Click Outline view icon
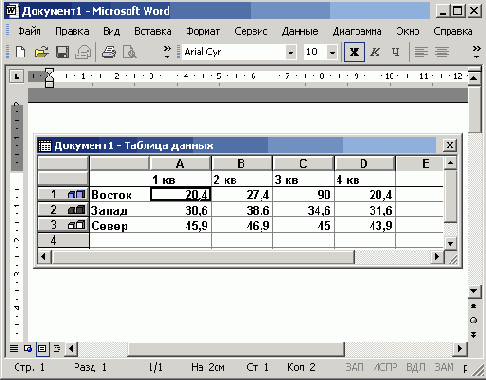 tap(57, 349)
